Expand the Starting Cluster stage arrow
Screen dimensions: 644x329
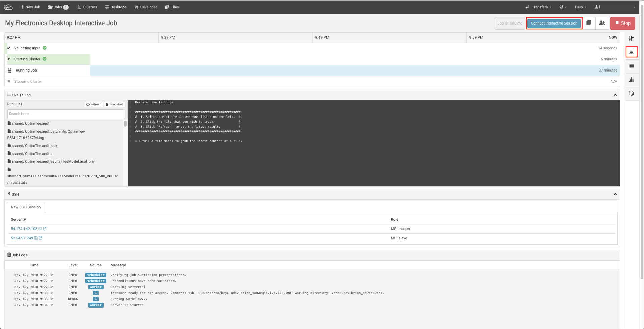point(9,59)
